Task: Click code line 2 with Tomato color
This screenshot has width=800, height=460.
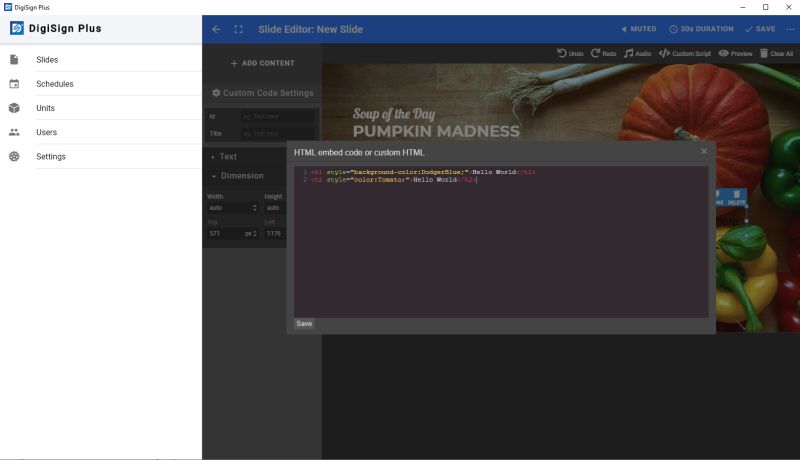Action: point(393,180)
